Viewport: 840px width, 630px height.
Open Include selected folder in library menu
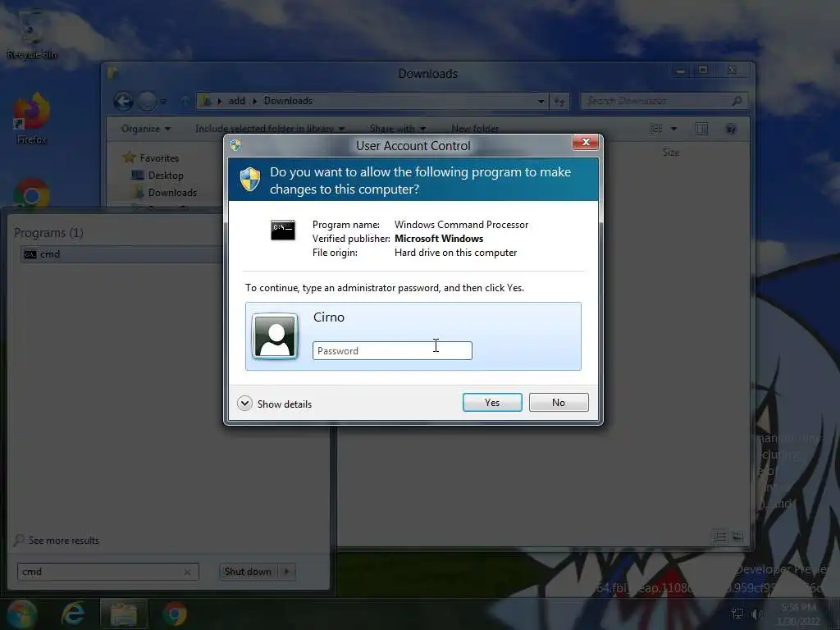click(269, 129)
